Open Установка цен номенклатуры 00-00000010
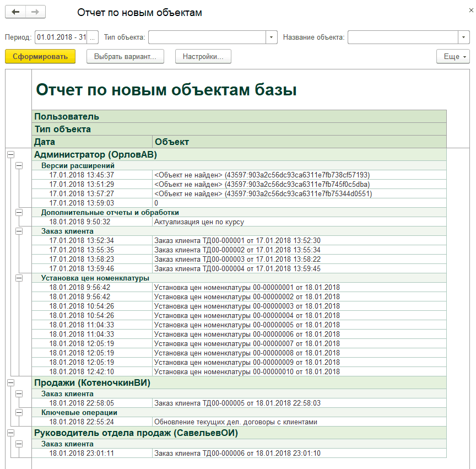The height and width of the screenshot is (469, 476). point(299,371)
